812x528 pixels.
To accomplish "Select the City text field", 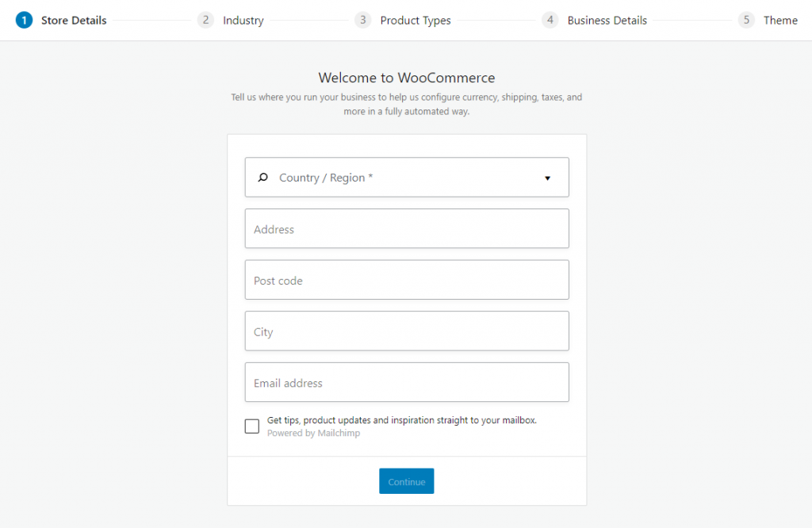I will coord(406,331).
